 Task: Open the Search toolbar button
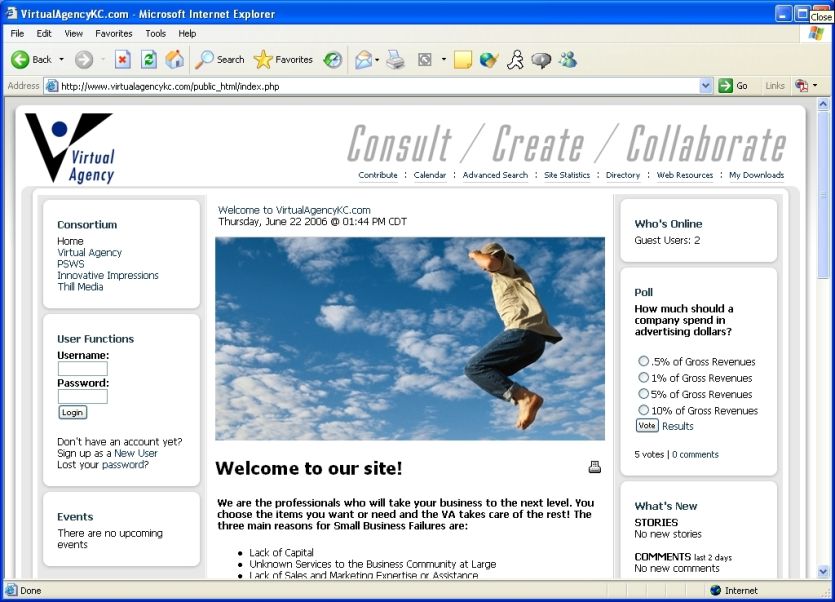pos(219,60)
